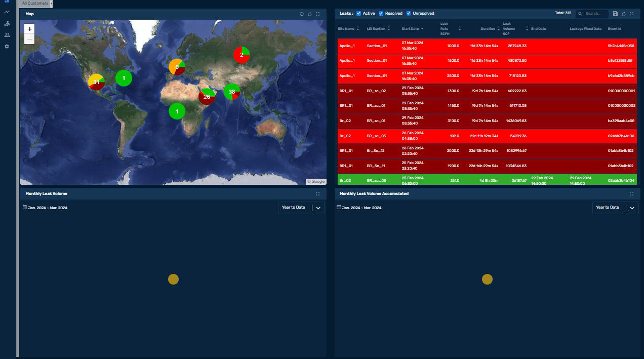This screenshot has height=359, width=644.
Task: Click the map cluster marker showing 38
Action: (x=231, y=92)
